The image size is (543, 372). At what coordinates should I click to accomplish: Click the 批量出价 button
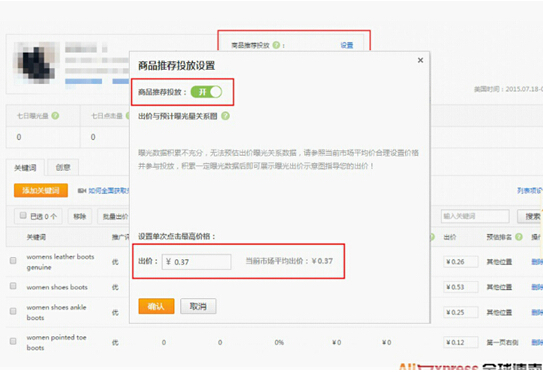click(114, 216)
